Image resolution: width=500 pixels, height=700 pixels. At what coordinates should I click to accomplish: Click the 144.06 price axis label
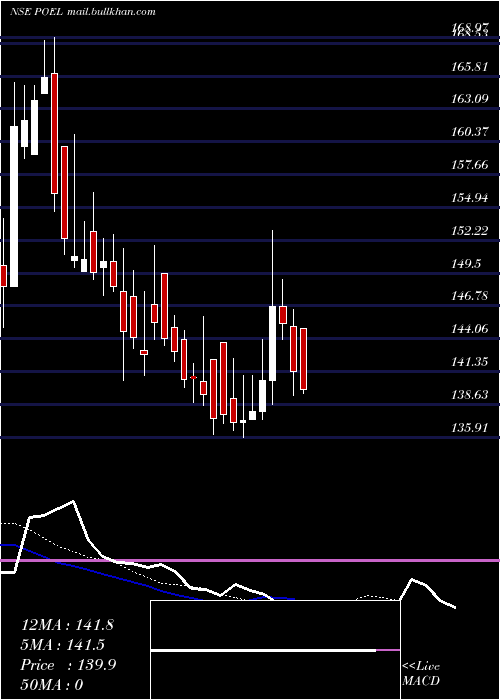pyautogui.click(x=471, y=329)
